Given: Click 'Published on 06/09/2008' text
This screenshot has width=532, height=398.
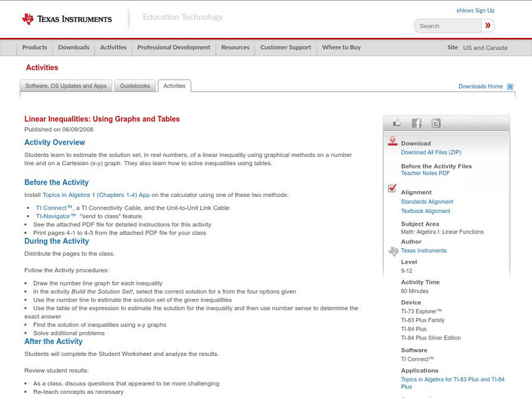Looking at the screenshot, I should click(59, 129).
